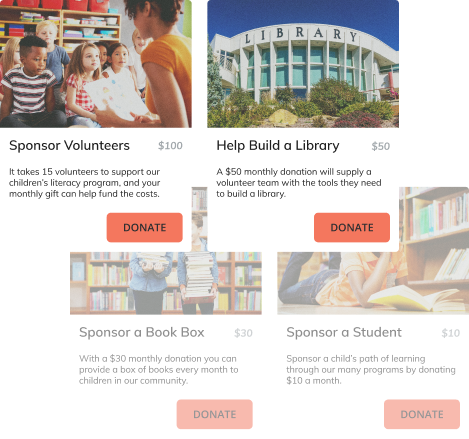Image resolution: width=469 pixels, height=439 pixels.
Task: Select the Sponsor a Book Box heading
Action: click(142, 332)
